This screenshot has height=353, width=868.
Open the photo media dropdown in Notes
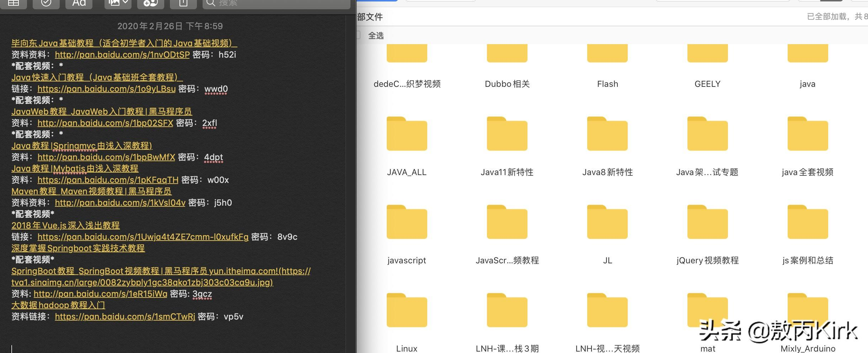pyautogui.click(x=118, y=3)
